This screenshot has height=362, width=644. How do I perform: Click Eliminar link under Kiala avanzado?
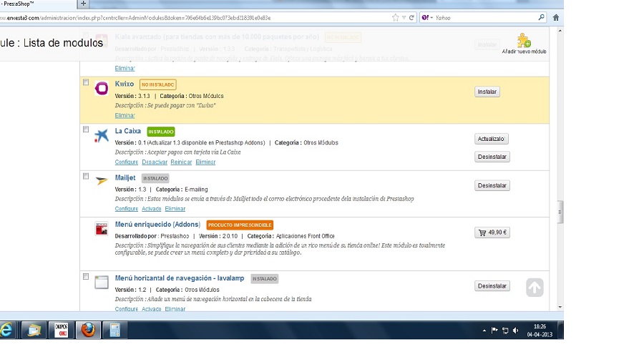click(125, 68)
